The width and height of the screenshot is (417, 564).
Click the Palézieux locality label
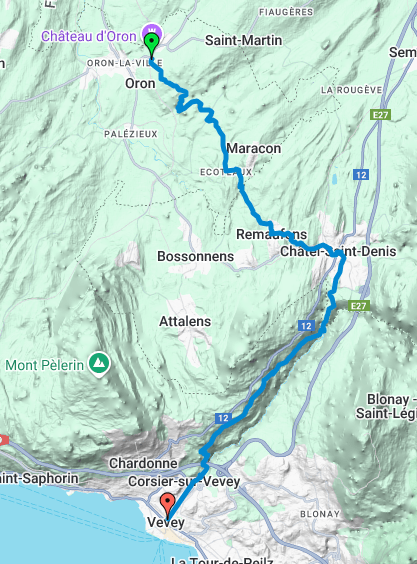[131, 134]
